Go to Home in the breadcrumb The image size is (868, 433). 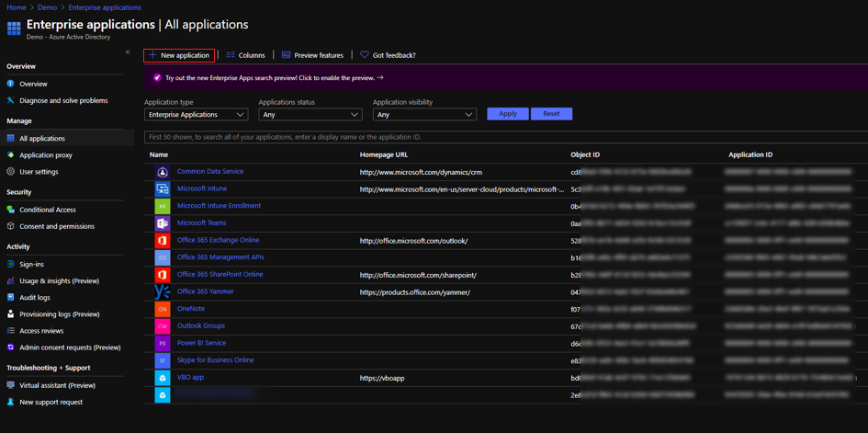point(16,7)
